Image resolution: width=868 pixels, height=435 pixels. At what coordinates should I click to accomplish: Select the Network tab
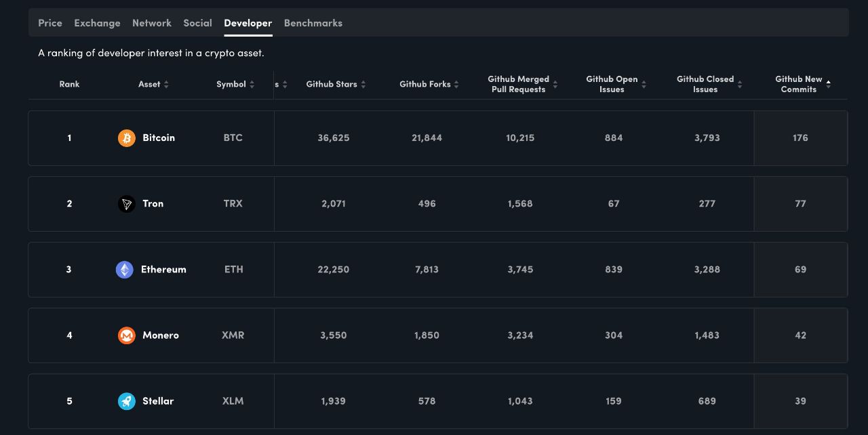(152, 23)
